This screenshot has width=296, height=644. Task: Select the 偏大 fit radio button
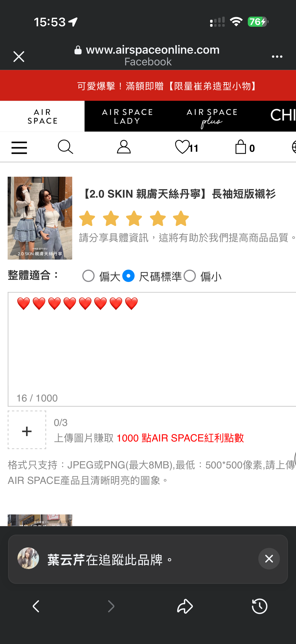pyautogui.click(x=88, y=276)
